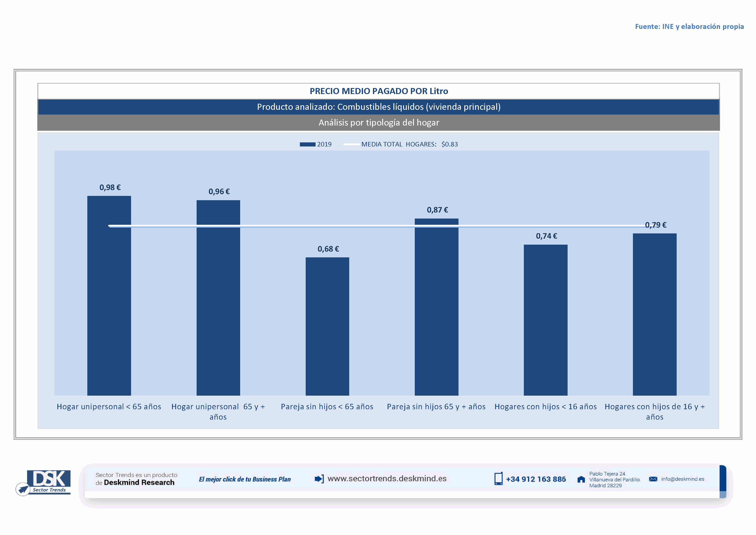756x535 pixels.
Task: Click the PRECIO MEDIO PAGADO POR Litro title
Action: [x=379, y=91]
